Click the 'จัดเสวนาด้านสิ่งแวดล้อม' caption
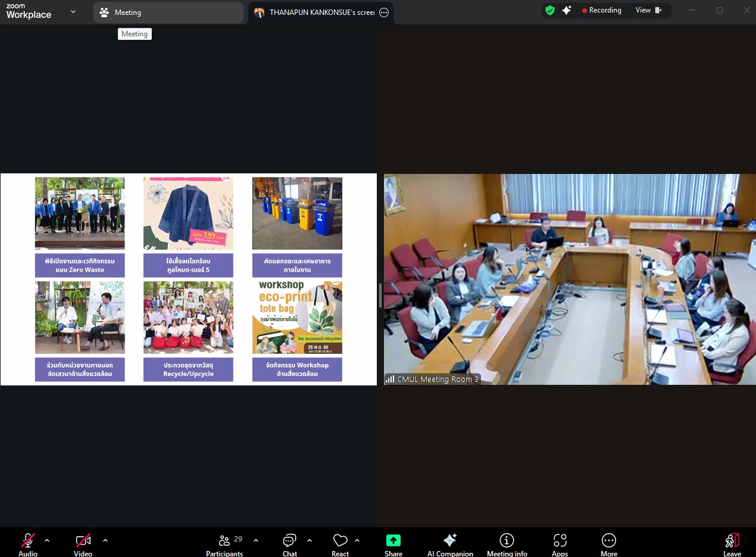Image resolution: width=756 pixels, height=557 pixels. click(80, 369)
